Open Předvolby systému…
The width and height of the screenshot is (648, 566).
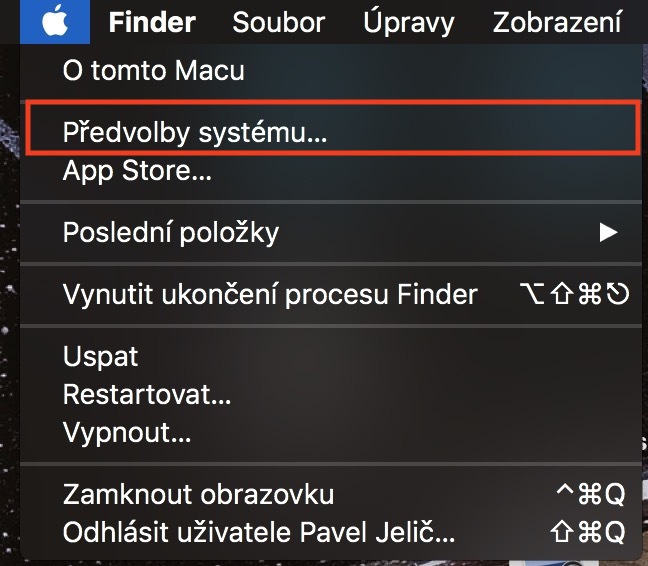(195, 132)
